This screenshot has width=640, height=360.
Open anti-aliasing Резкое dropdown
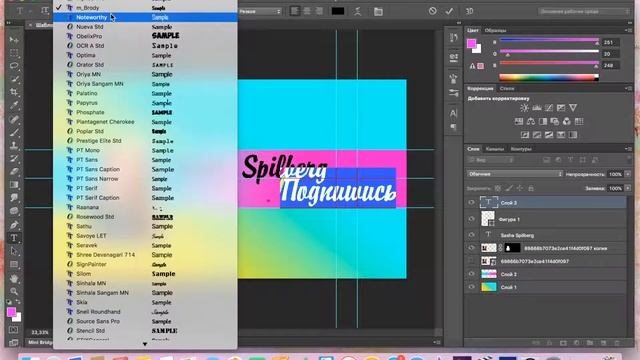(260, 11)
